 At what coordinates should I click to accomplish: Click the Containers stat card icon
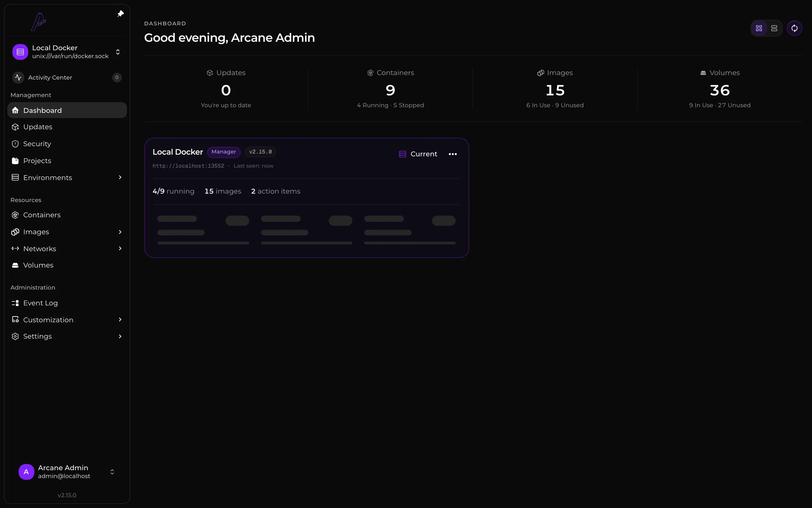click(x=370, y=73)
